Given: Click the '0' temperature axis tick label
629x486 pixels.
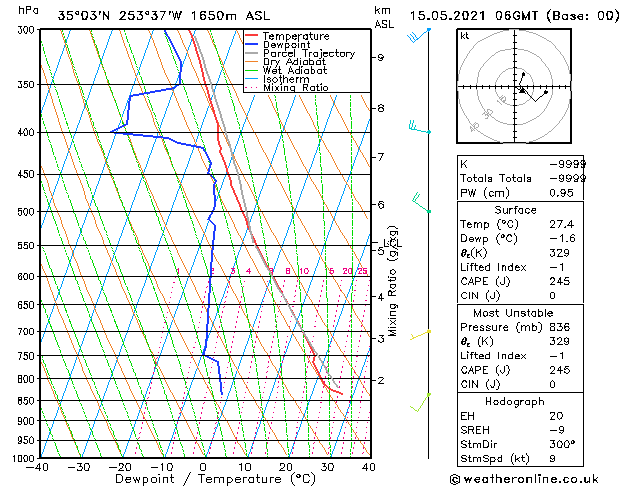Looking at the screenshot, I should (x=203, y=468).
